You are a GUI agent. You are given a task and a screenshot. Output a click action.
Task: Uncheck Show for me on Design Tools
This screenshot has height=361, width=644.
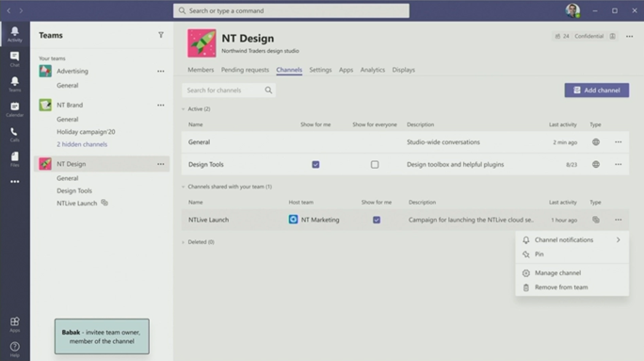tap(315, 164)
